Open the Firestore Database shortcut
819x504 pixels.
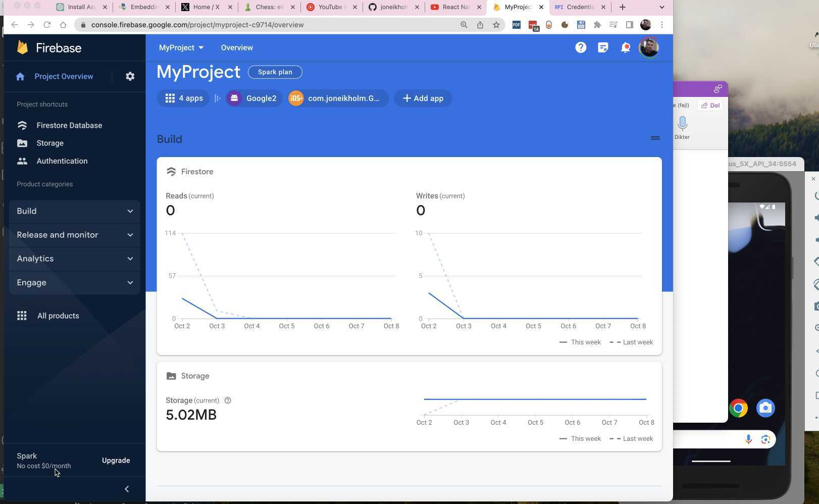click(69, 125)
